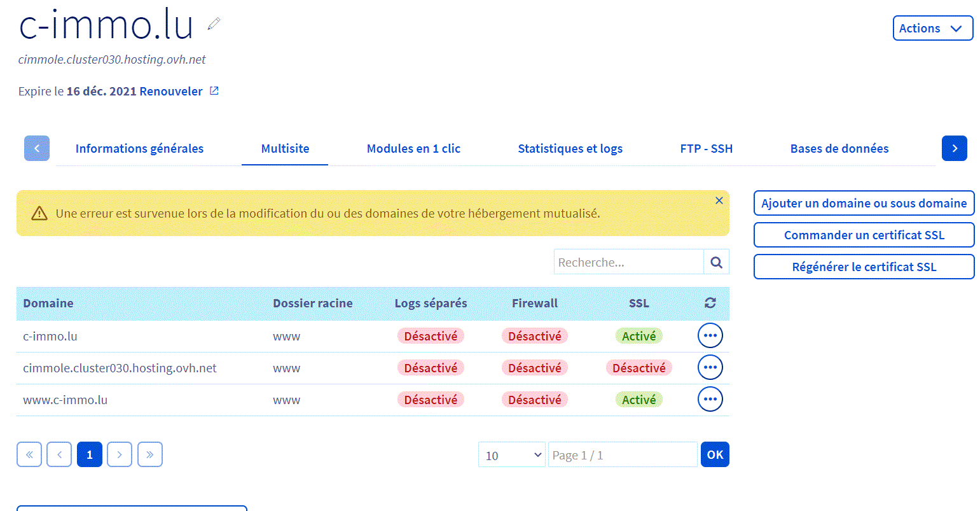Open the Statistiques et logs tab
Viewport: 980px width, 511px height.
[570, 148]
